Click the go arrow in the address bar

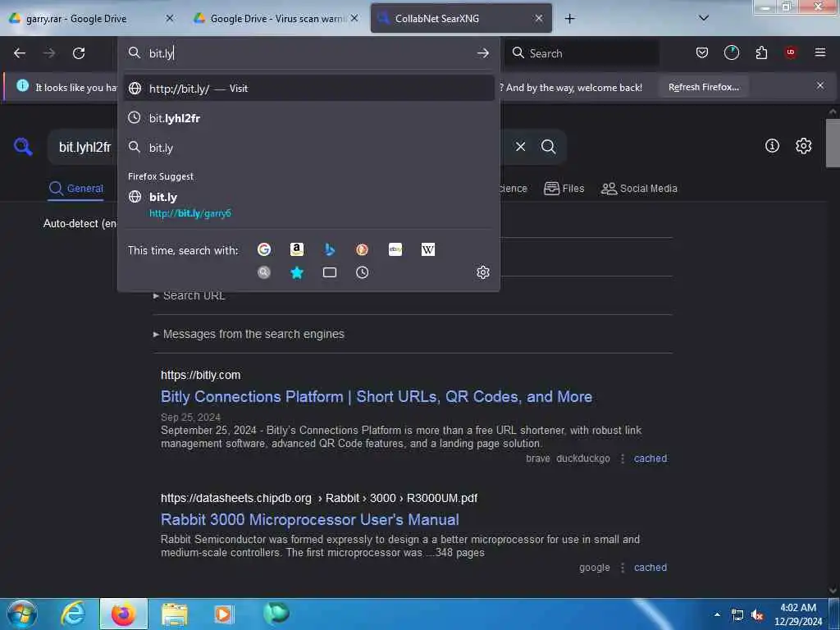coord(482,53)
